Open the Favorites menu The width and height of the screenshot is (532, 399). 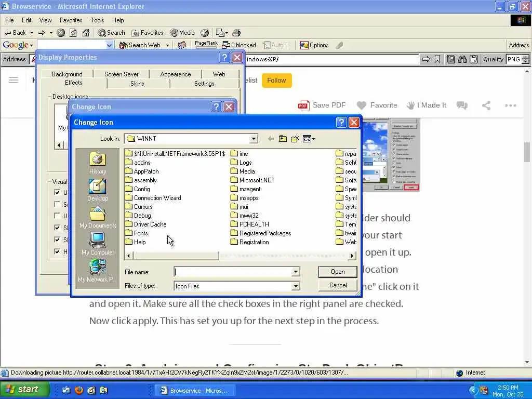click(x=71, y=20)
